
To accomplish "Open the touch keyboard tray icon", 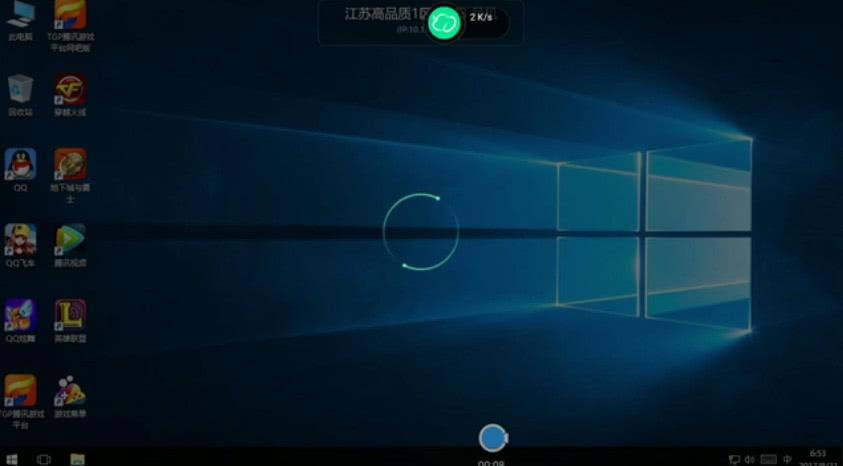I will point(768,460).
